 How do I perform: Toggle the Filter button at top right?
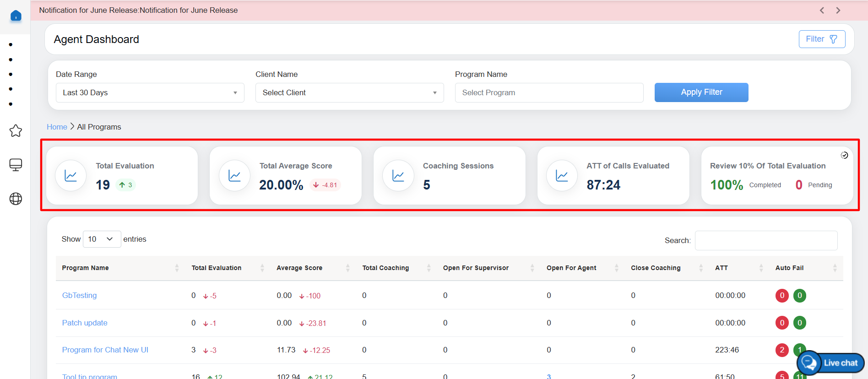pos(822,39)
